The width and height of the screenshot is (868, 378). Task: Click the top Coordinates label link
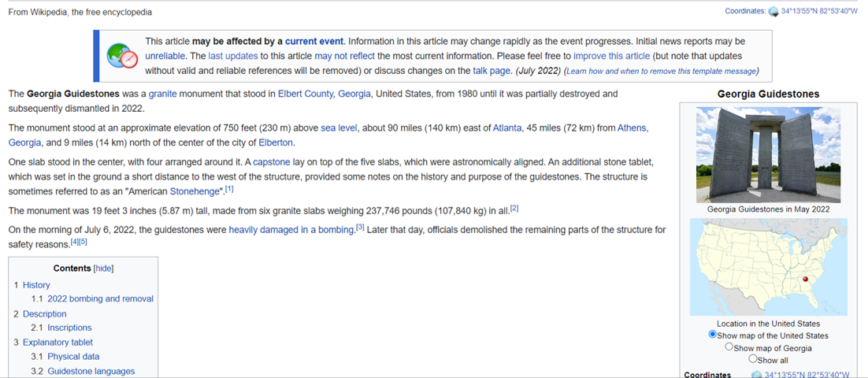(x=744, y=11)
